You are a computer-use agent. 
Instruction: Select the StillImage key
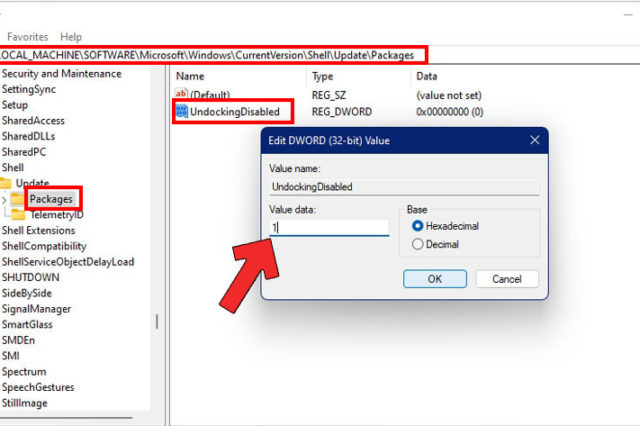point(24,403)
